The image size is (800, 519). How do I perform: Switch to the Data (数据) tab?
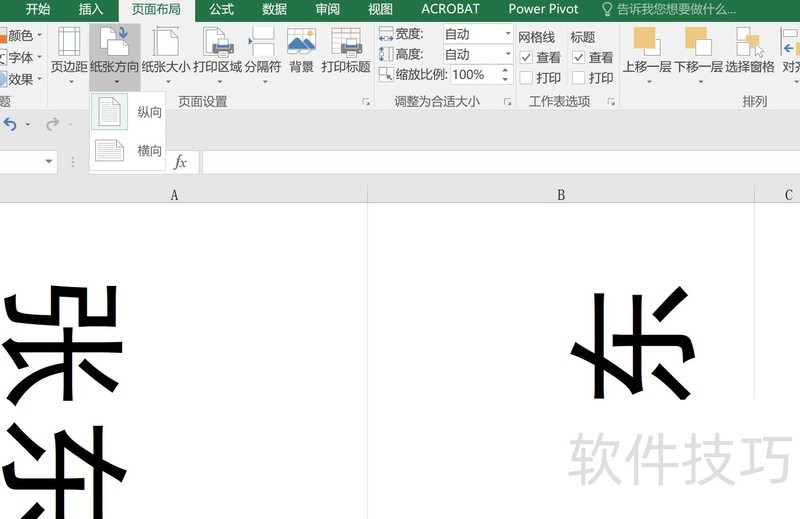[274, 9]
